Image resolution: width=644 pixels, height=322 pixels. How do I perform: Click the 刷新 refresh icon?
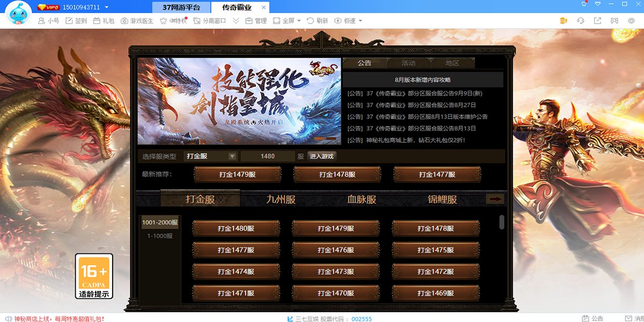click(317, 21)
